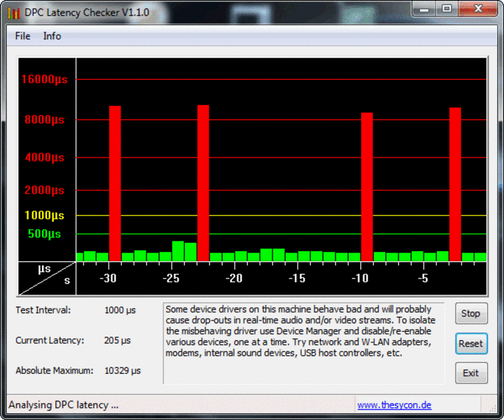
Task: Click the -20 time axis label
Action: click(x=234, y=278)
